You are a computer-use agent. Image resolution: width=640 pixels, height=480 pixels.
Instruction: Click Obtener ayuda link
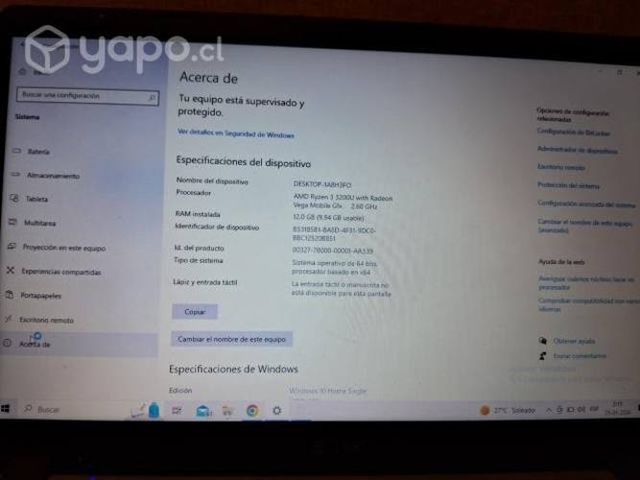574,341
